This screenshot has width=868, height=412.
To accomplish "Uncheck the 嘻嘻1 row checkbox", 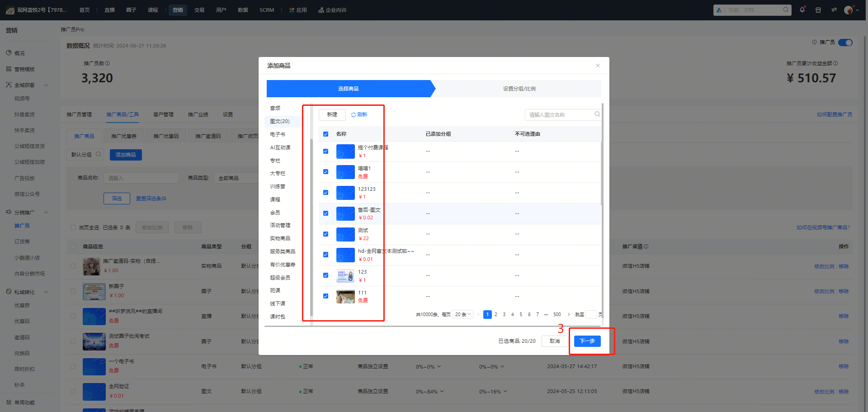I will coord(325,172).
